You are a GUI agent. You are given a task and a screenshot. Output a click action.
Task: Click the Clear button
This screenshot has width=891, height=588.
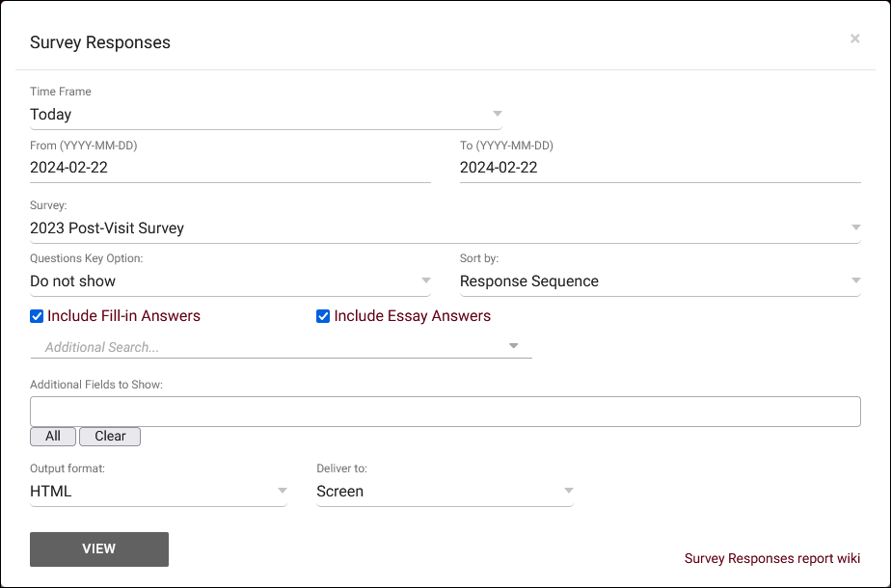click(110, 437)
